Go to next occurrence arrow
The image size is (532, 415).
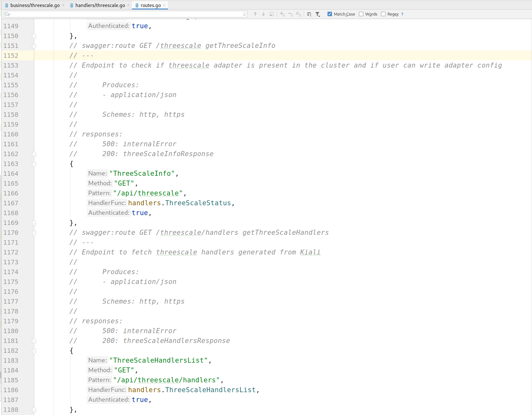point(263,14)
